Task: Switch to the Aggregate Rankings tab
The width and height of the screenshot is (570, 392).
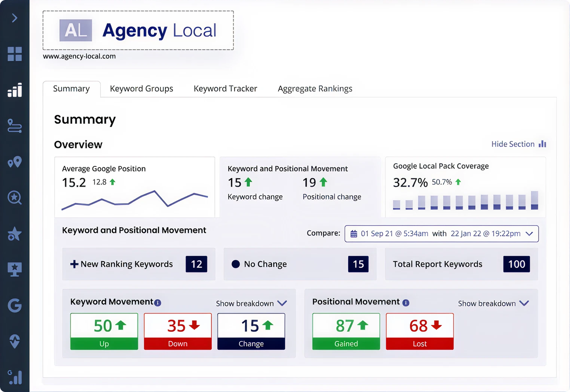Action: 315,89
